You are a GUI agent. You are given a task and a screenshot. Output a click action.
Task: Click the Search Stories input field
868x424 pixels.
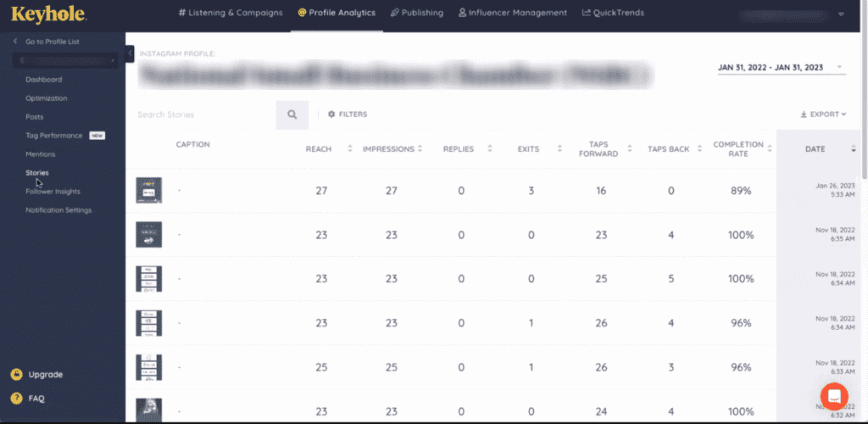click(206, 114)
